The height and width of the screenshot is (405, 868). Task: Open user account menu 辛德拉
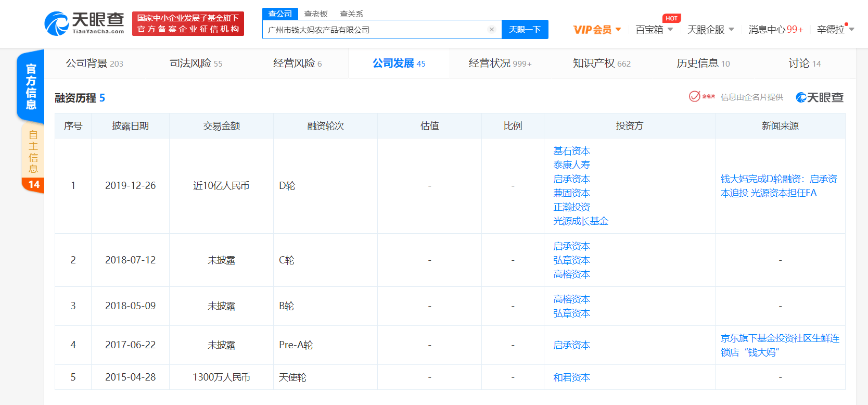point(835,30)
